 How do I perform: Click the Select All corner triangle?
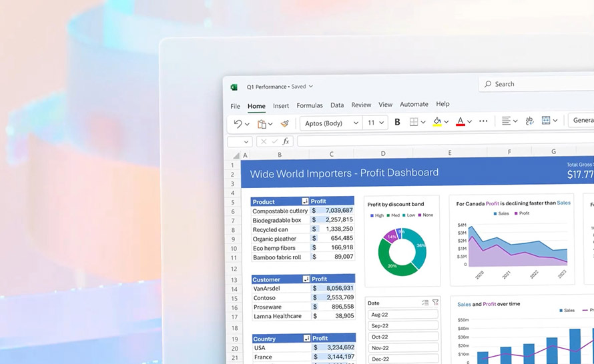236,155
